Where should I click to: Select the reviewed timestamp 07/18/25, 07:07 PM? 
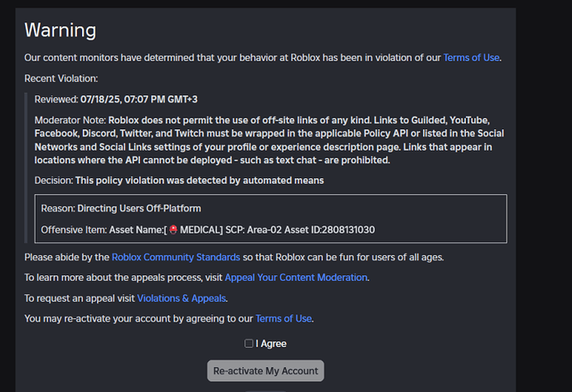(139, 99)
